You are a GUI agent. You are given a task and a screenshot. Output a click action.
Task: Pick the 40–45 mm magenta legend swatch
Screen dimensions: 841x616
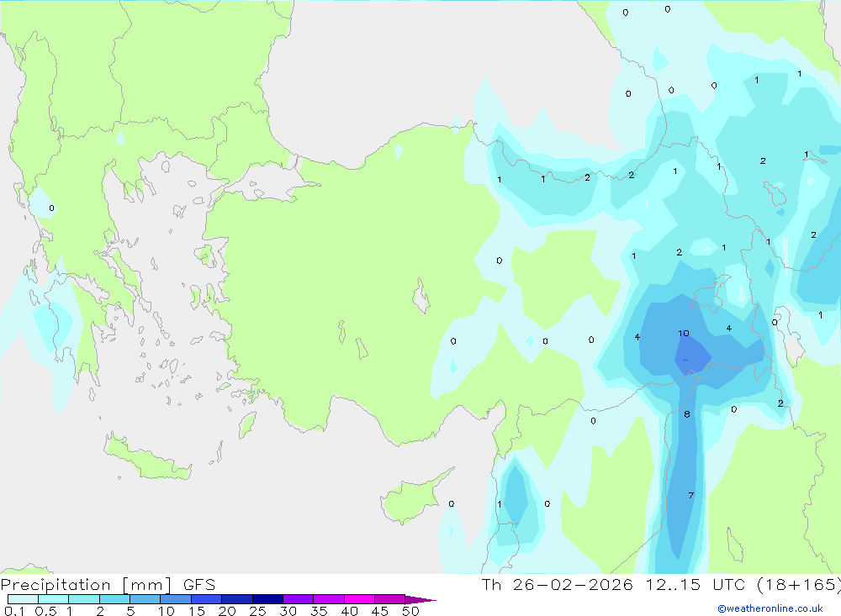pyautogui.click(x=359, y=599)
